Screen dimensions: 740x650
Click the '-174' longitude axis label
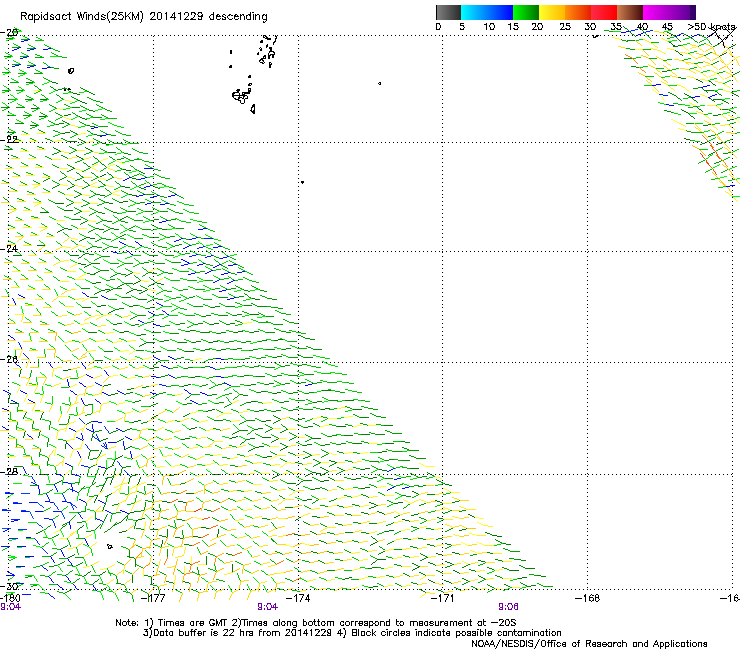click(298, 598)
